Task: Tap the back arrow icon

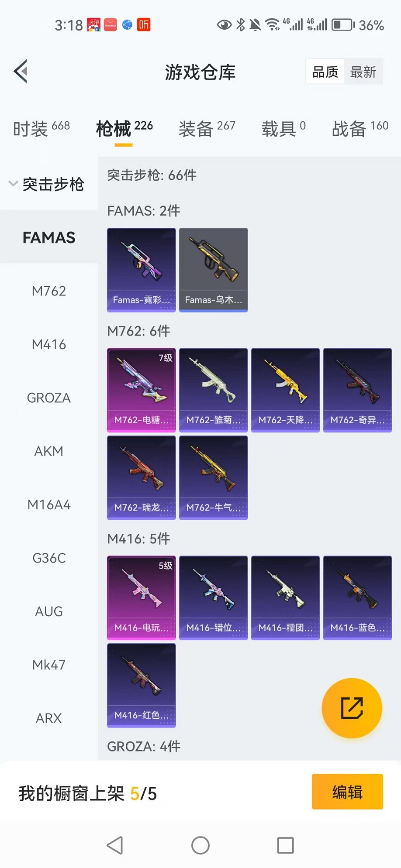Action: click(x=21, y=71)
